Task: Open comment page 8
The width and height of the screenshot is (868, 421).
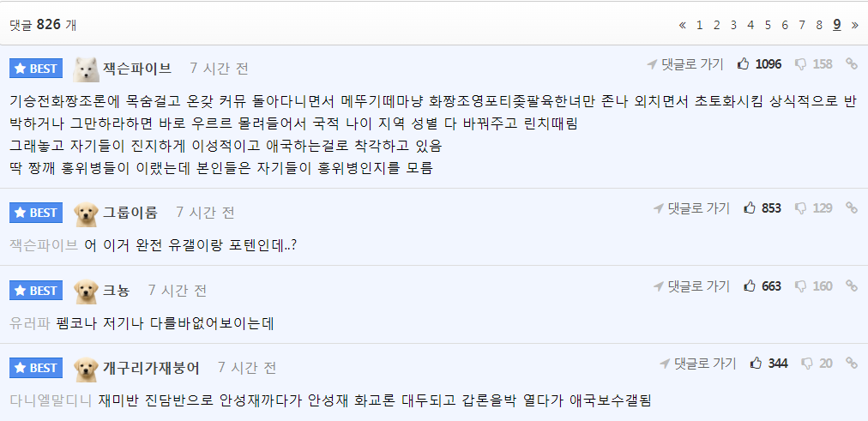Action: click(819, 25)
